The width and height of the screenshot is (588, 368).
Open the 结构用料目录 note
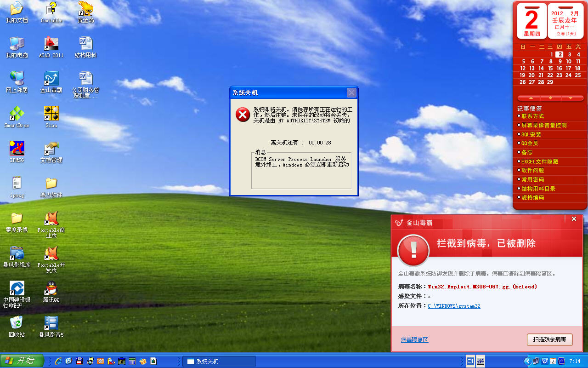point(538,189)
